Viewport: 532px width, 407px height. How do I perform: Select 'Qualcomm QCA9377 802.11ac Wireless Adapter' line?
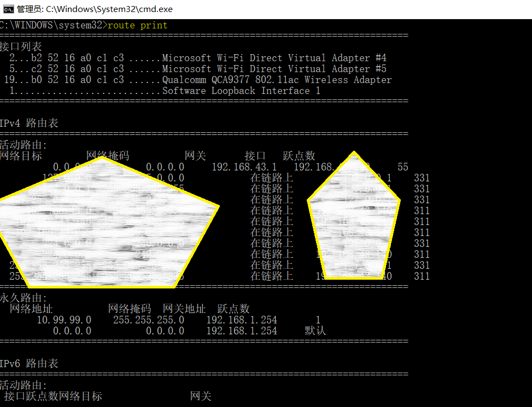[277, 80]
